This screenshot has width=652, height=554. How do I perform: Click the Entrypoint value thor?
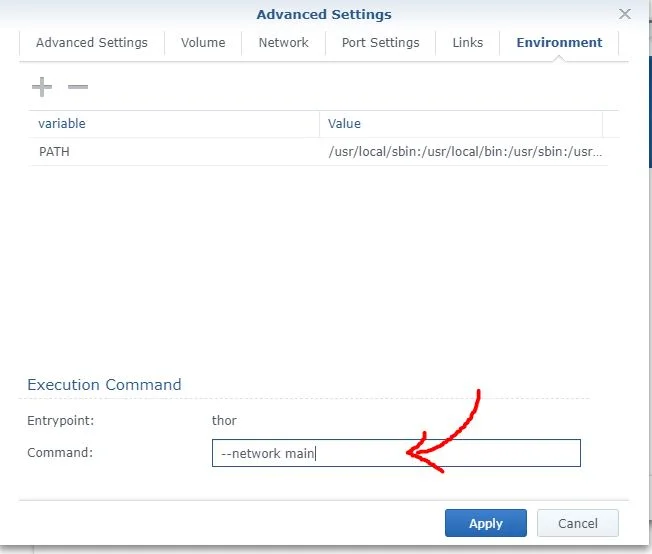(225, 421)
